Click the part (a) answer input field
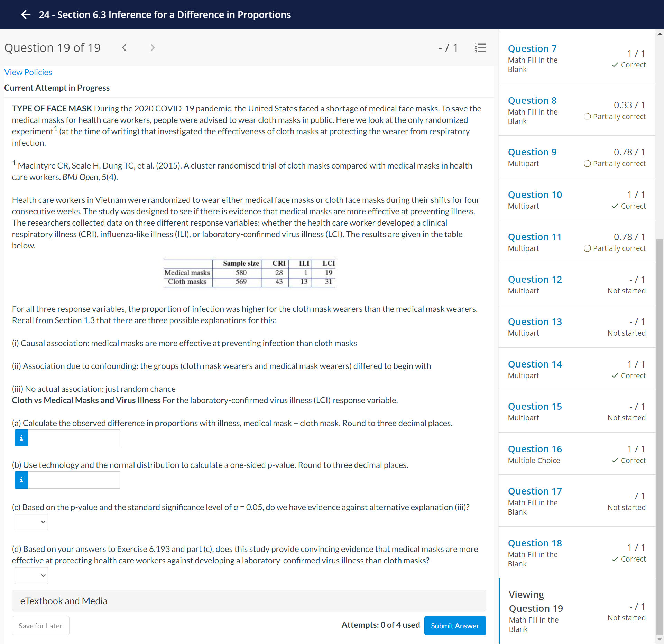The image size is (664, 644). click(74, 438)
